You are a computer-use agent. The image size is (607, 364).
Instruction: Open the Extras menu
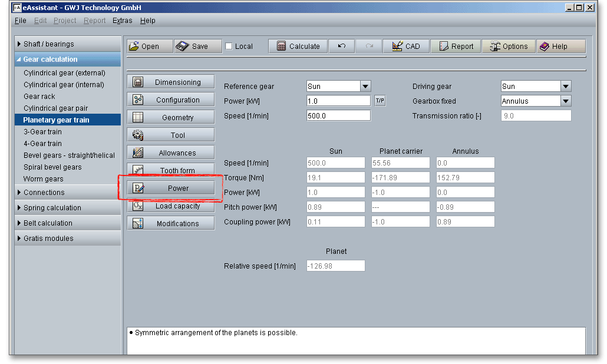tap(123, 21)
